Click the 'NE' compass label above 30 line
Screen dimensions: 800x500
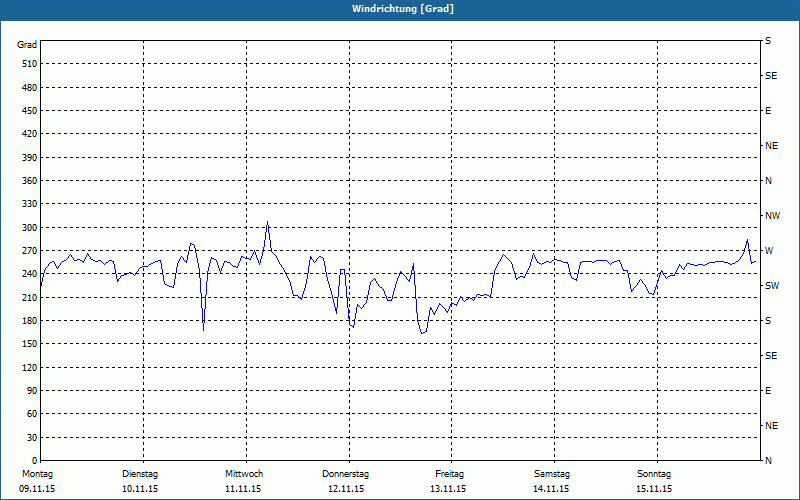772,426
